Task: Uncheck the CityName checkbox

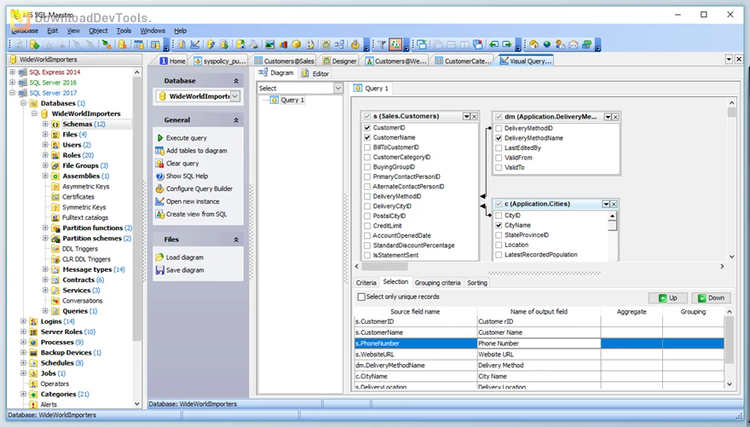Action: tap(499, 225)
